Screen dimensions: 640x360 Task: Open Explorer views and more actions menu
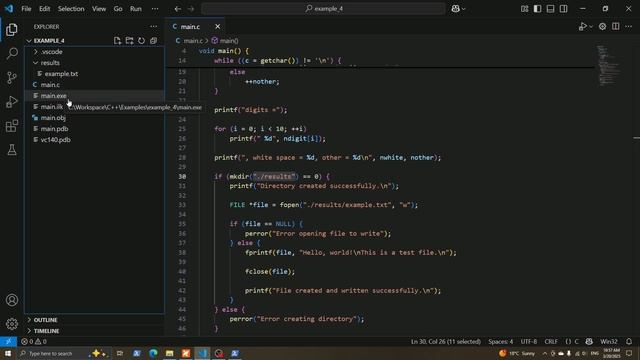pyautogui.click(x=153, y=27)
